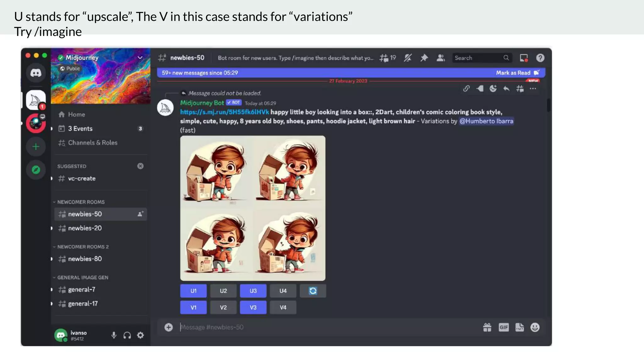644x362 pixels.
Task: Open the GIF picker
Action: pyautogui.click(x=503, y=327)
